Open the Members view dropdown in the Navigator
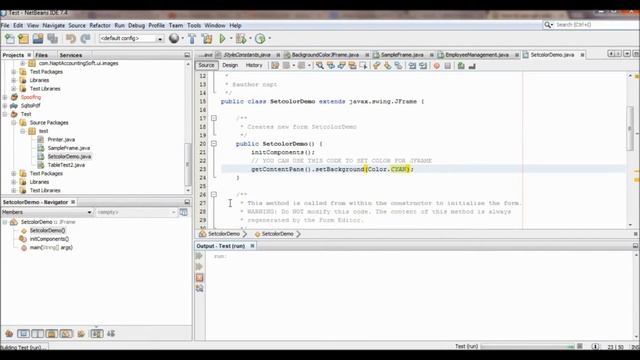This screenshot has height=360, width=640. pos(89,212)
